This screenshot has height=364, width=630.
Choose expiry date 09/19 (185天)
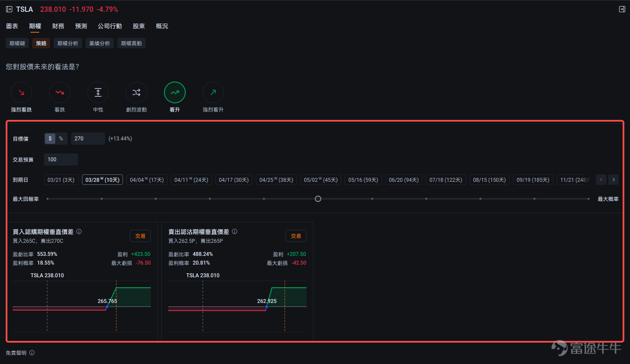tap(533, 180)
